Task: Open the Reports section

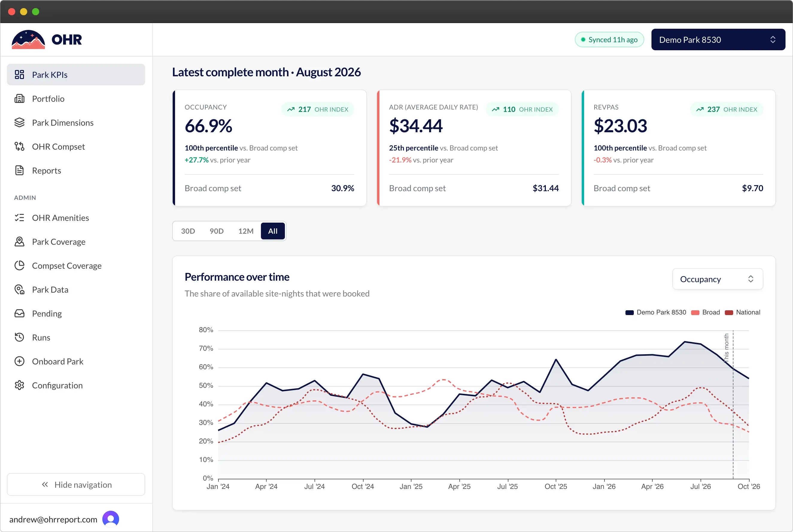Action: pos(76,170)
